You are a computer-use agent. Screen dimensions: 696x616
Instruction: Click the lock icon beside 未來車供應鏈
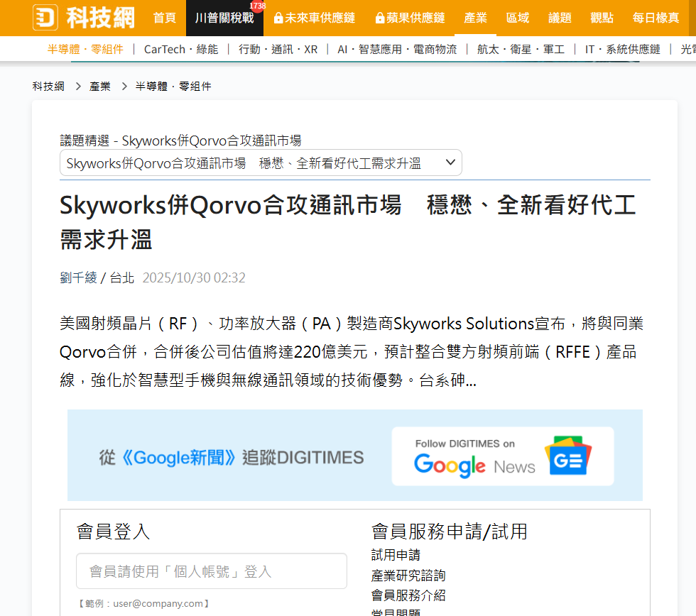(x=278, y=18)
